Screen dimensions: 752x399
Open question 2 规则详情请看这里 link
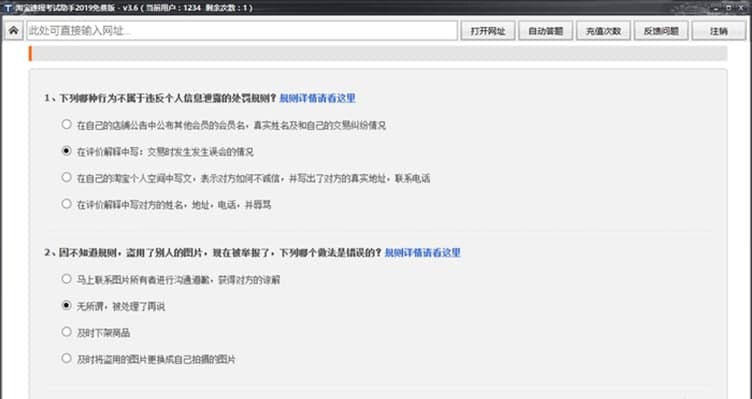coord(423,253)
